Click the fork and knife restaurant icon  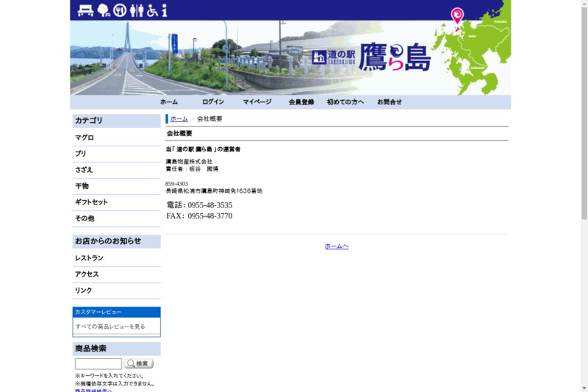pos(119,10)
